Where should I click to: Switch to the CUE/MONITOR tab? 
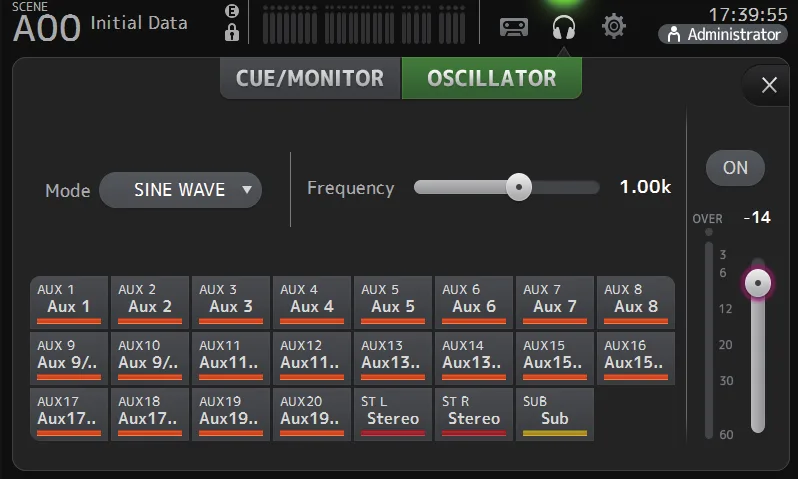pos(310,78)
